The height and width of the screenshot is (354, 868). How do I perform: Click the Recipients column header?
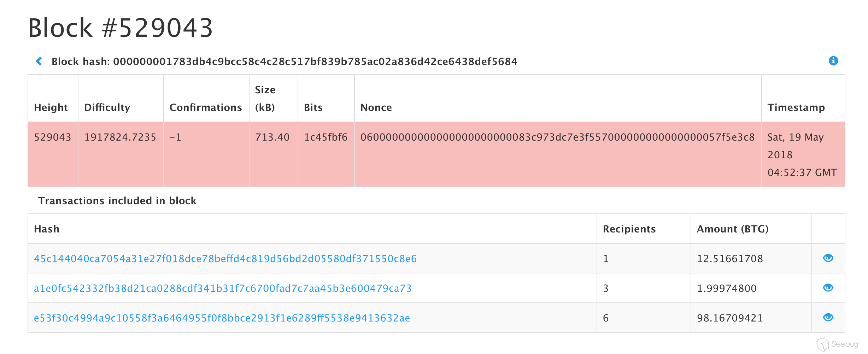(x=629, y=229)
